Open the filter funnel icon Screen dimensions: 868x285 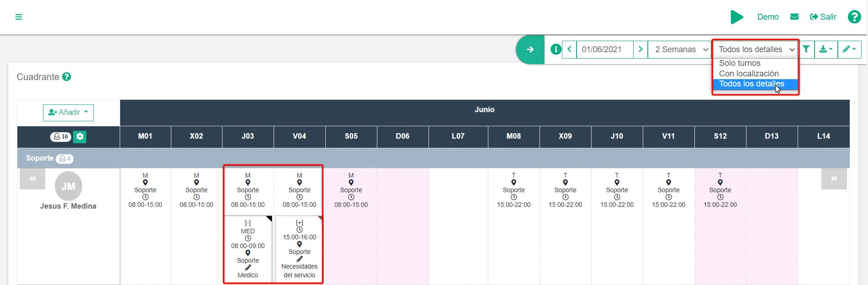pyautogui.click(x=806, y=49)
